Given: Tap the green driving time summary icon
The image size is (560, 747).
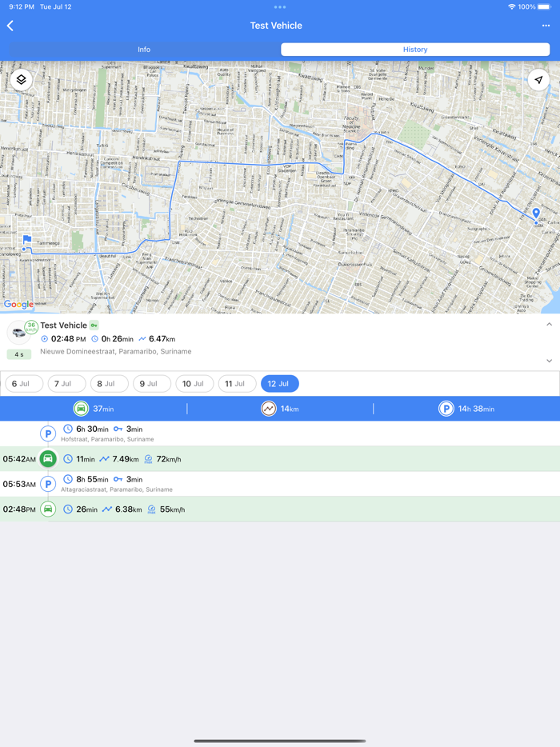Looking at the screenshot, I should coord(81,409).
